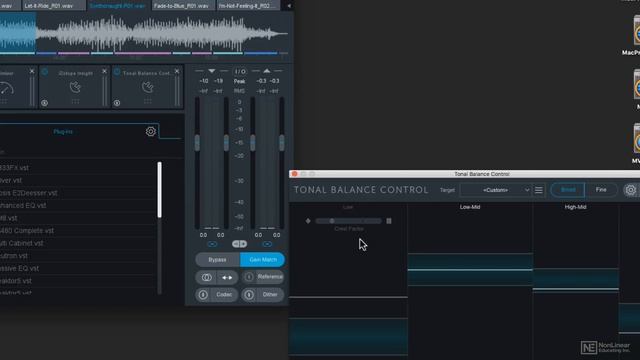Switch Tonal Balance view to Fine
640x360 pixels.
pos(601,190)
